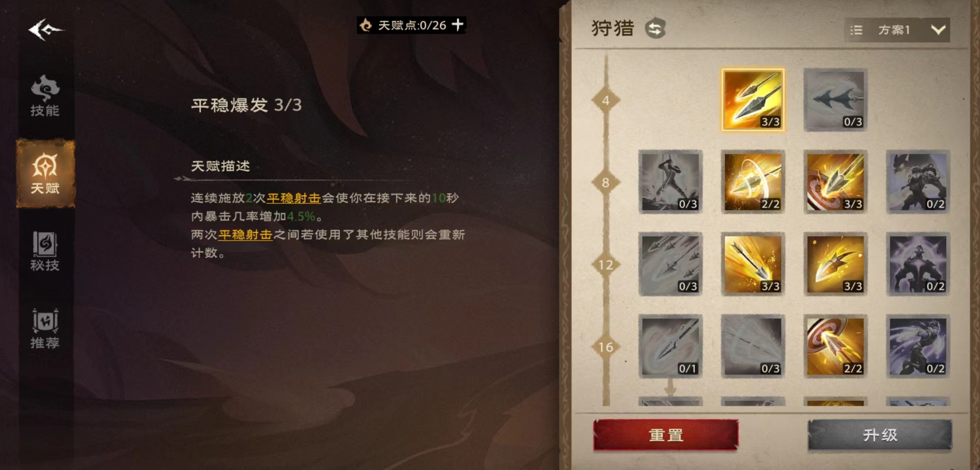
Task: Click the level 12 marker on talent track
Action: pyautogui.click(x=605, y=265)
